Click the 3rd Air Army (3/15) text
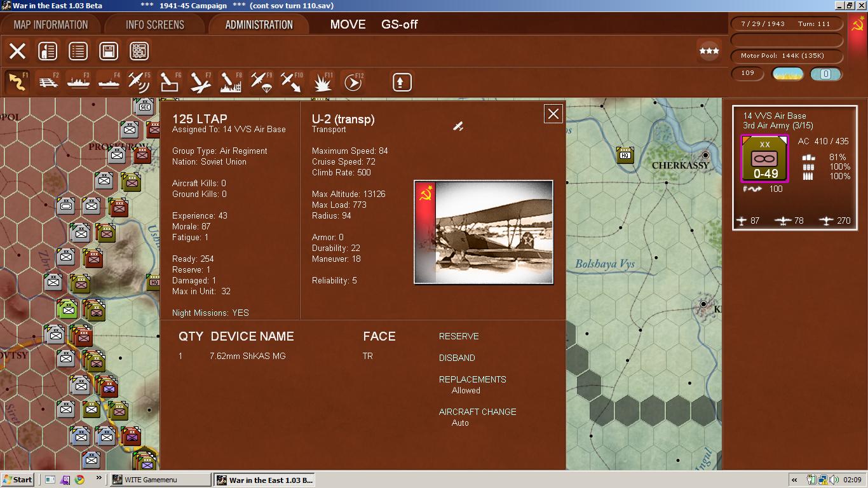Screen dimensions: 868x488 (778, 125)
